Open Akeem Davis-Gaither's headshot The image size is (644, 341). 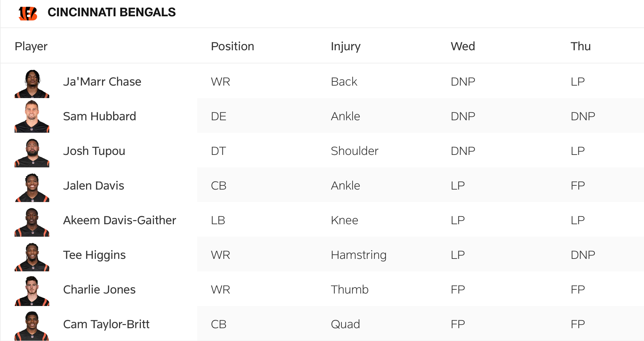coord(32,222)
